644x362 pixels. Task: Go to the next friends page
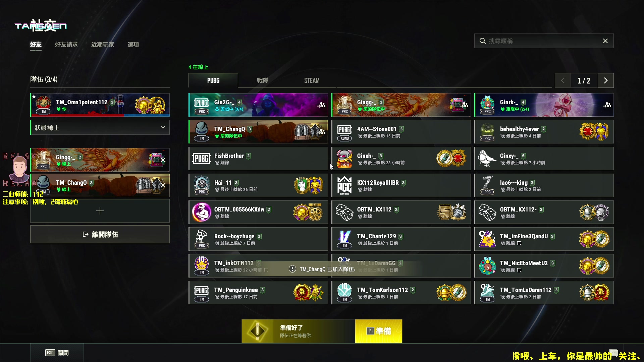tap(606, 80)
